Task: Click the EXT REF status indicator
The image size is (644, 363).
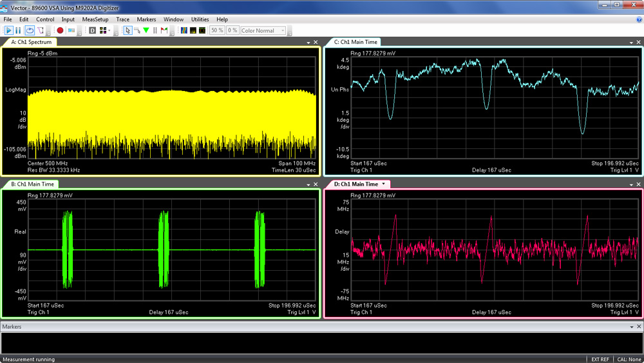Action: pos(600,359)
